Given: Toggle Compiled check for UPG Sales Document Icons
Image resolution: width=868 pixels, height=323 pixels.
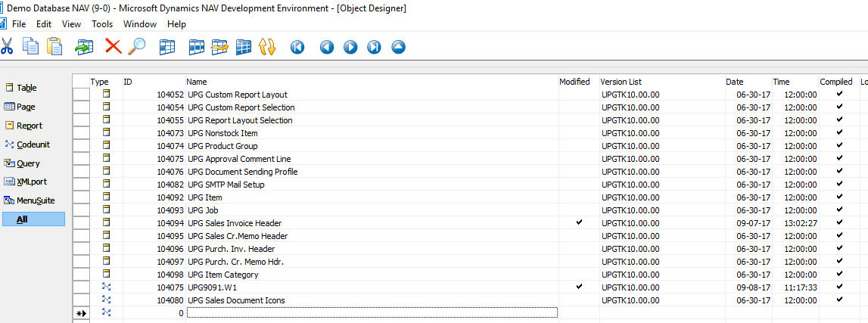Looking at the screenshot, I should pos(839,300).
